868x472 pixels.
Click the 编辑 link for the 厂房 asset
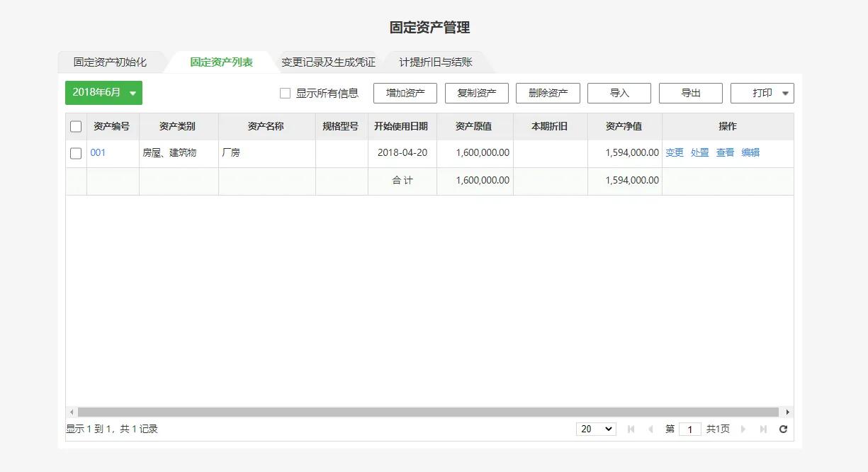click(751, 152)
